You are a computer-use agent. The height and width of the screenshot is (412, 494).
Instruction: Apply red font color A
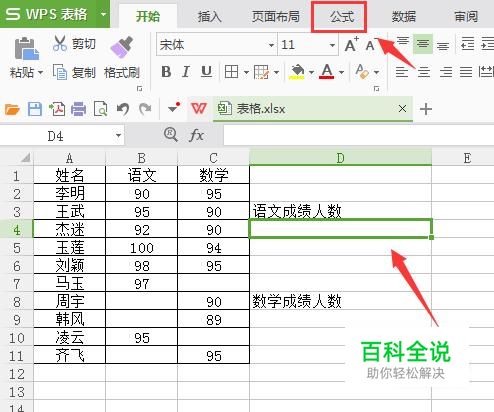pos(327,72)
